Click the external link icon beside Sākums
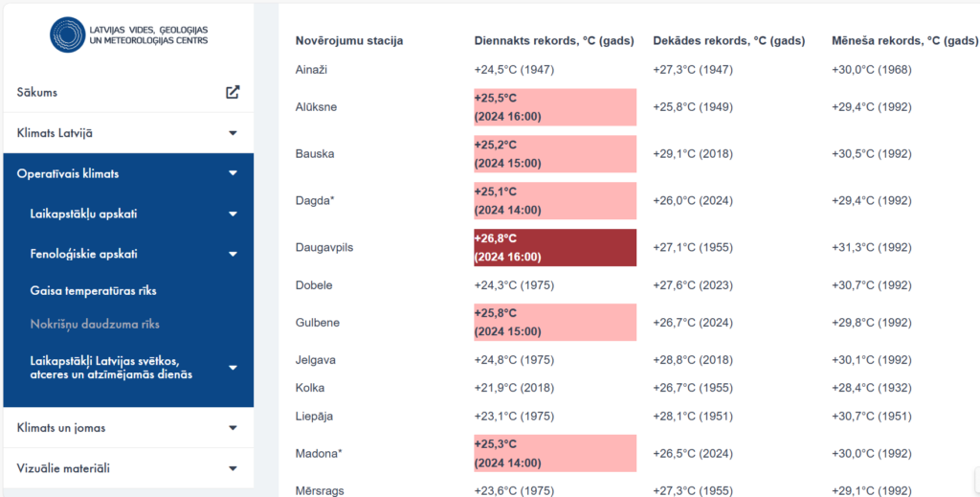Viewport: 980px width, 497px height. tap(233, 93)
